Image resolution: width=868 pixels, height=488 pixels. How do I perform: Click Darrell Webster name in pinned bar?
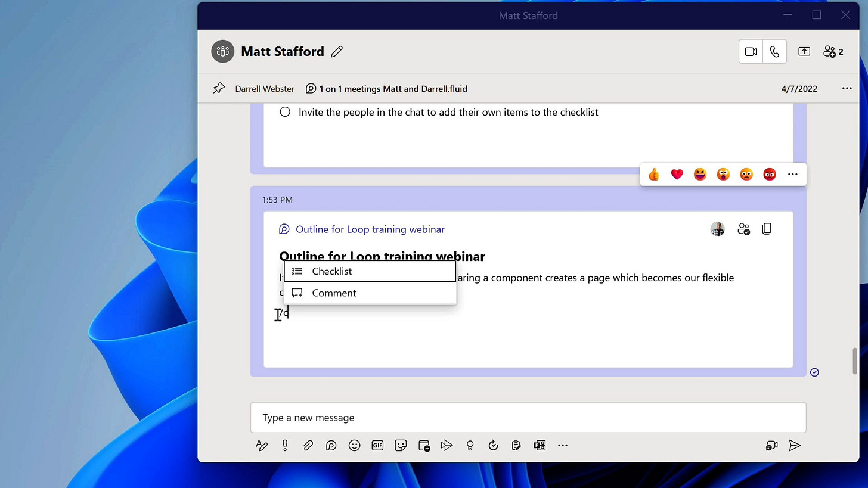coord(265,89)
